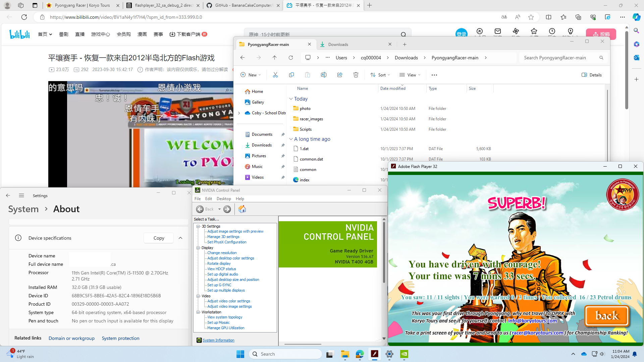Screen dimensions: 644x362
Task: Open System Information link in NVIDIA panel
Action: point(218,340)
